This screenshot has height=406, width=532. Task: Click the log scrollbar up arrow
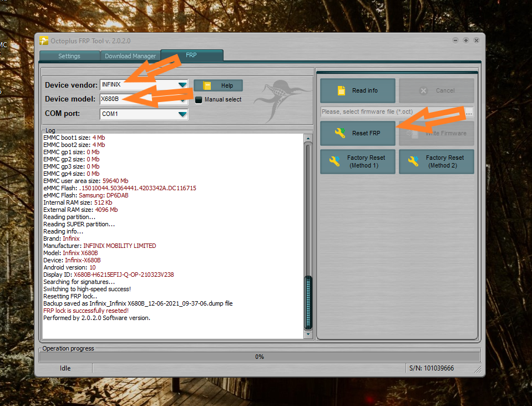pyautogui.click(x=308, y=138)
